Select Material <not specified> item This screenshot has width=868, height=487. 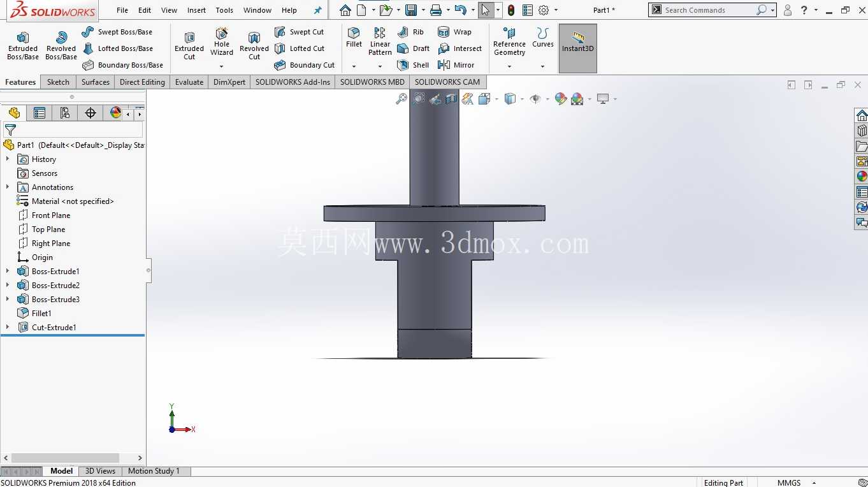click(x=65, y=201)
